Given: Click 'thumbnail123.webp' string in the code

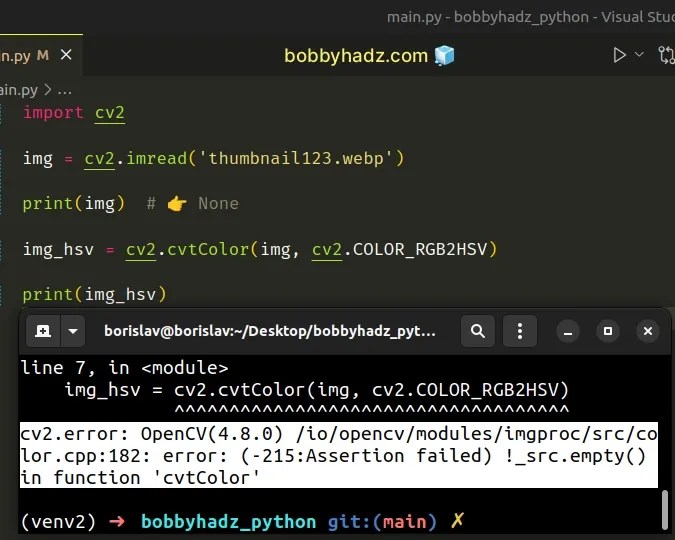Looking at the screenshot, I should [296, 158].
